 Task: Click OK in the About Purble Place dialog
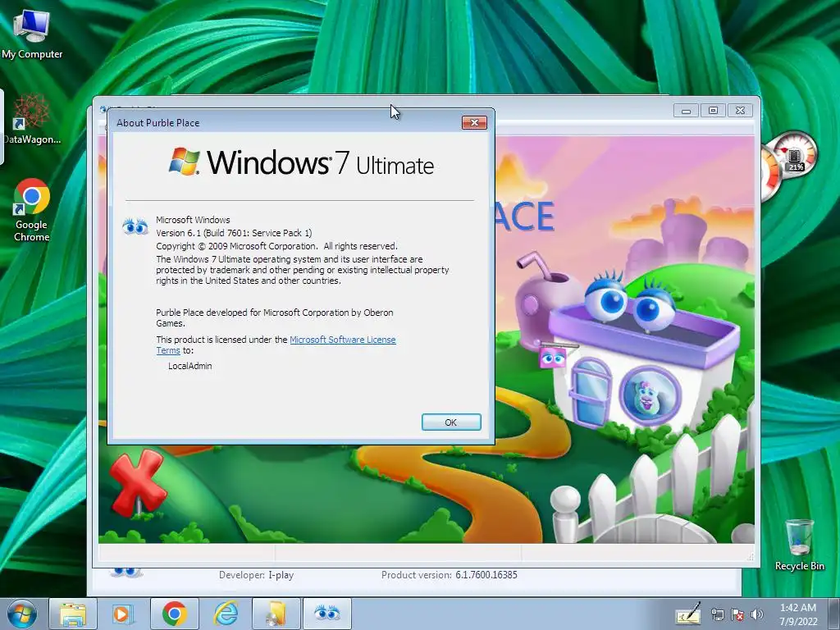coord(451,422)
